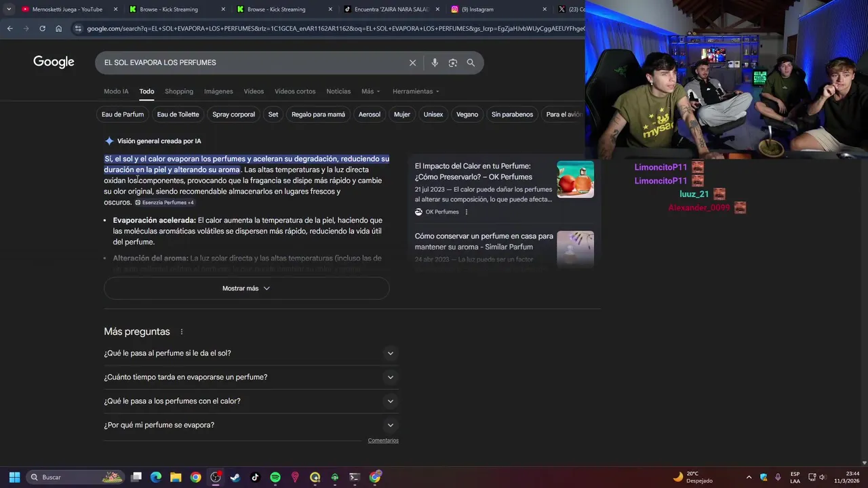This screenshot has height=488, width=868.
Task: Launch Microsoft Edge from the taskbar
Action: (156, 477)
